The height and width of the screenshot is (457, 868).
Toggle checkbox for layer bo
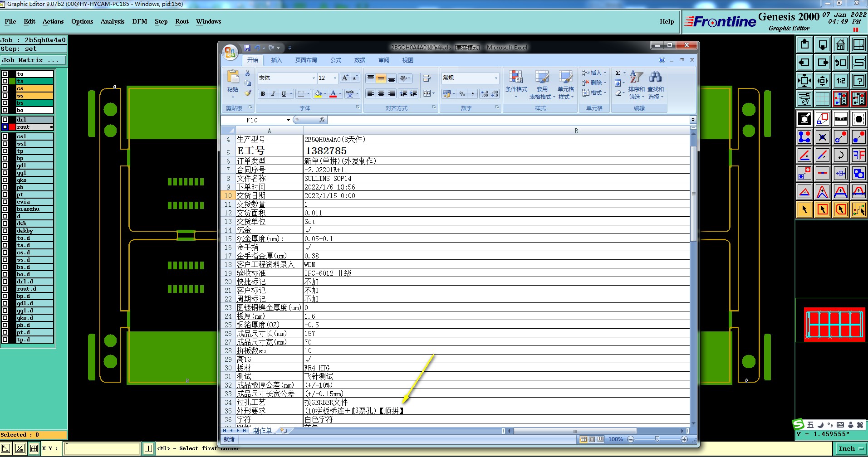tap(5, 110)
